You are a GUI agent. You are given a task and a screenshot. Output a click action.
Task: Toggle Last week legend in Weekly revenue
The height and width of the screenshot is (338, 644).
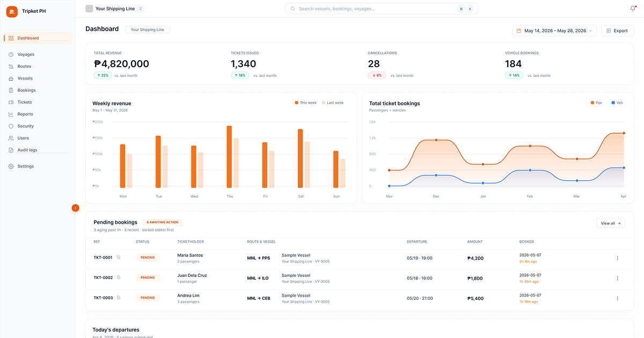pos(333,102)
